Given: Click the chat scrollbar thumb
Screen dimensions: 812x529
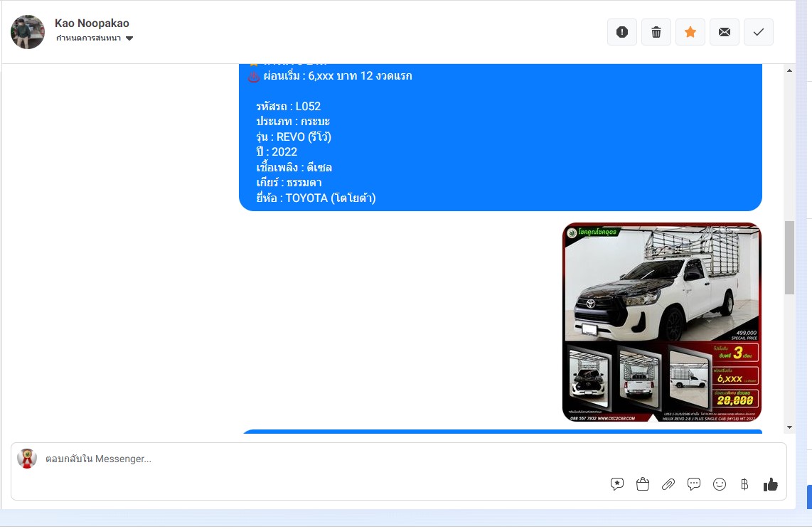Looking at the screenshot, I should (789, 258).
